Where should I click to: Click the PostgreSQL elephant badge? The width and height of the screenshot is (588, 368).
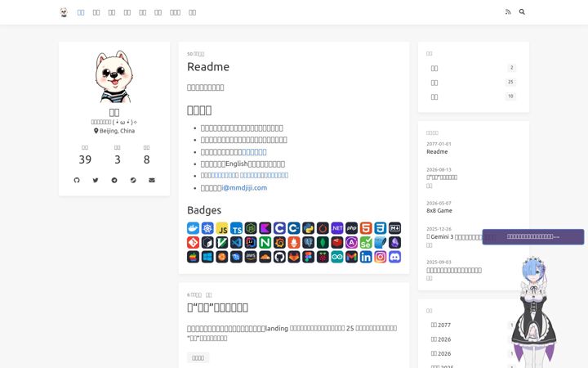[308, 243]
